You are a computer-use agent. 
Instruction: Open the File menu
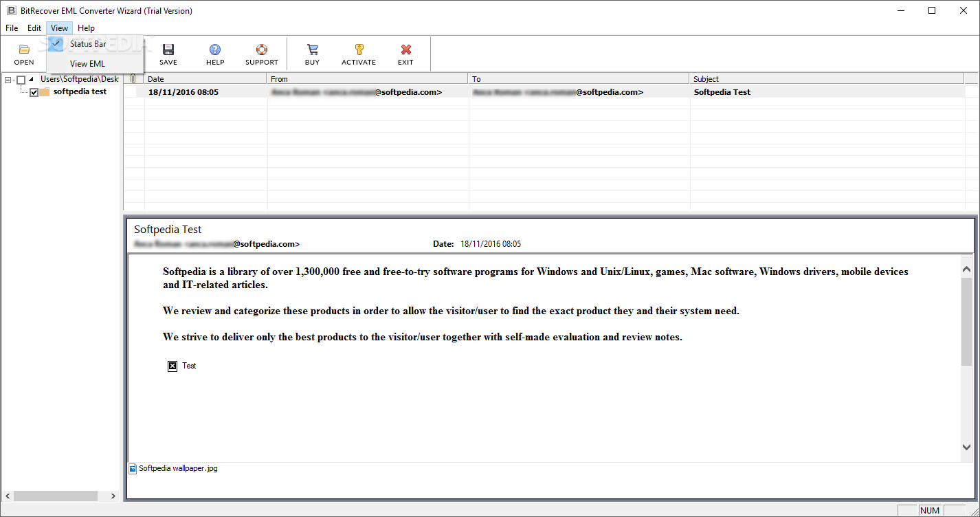point(12,28)
